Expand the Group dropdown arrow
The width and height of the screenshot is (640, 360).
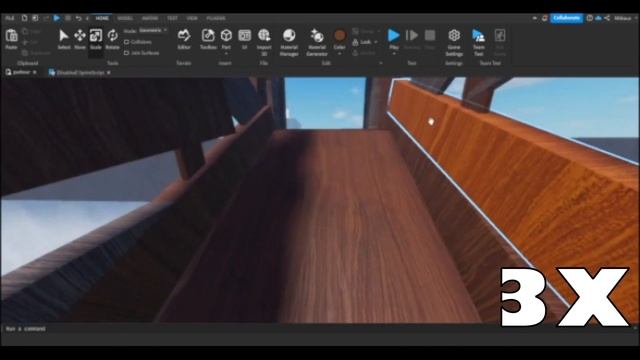tap(379, 31)
